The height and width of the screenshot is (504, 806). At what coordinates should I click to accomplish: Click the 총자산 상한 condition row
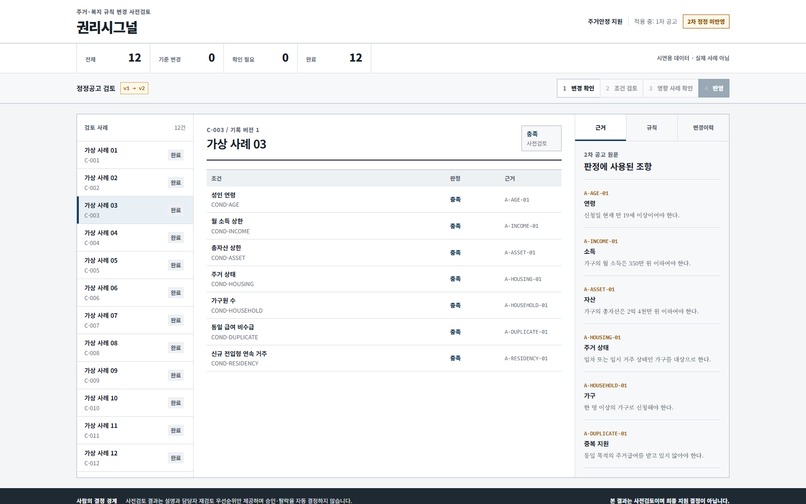click(384, 253)
